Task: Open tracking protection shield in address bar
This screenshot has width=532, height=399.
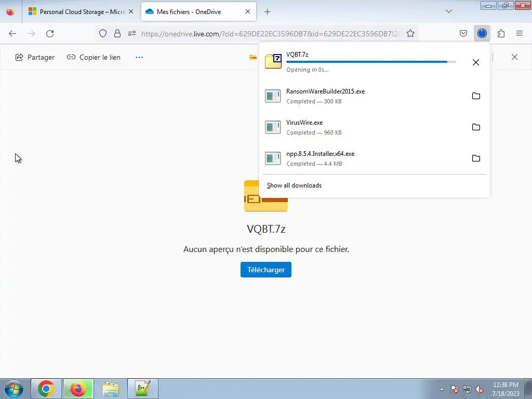Action: pyautogui.click(x=103, y=33)
